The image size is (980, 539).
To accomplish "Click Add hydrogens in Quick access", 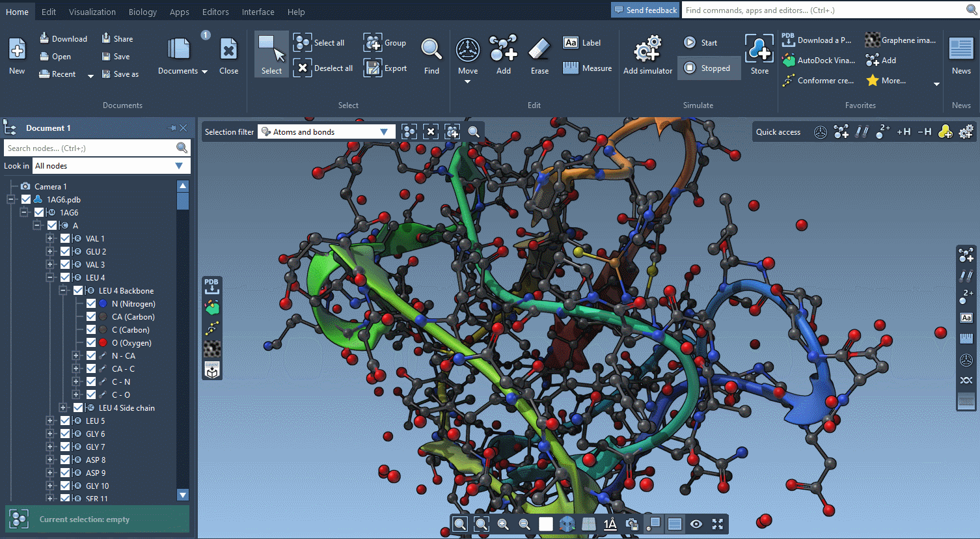I will pos(904,132).
